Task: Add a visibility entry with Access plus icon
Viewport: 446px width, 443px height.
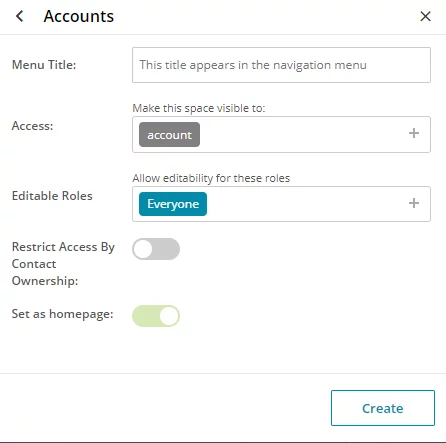Action: (x=414, y=133)
